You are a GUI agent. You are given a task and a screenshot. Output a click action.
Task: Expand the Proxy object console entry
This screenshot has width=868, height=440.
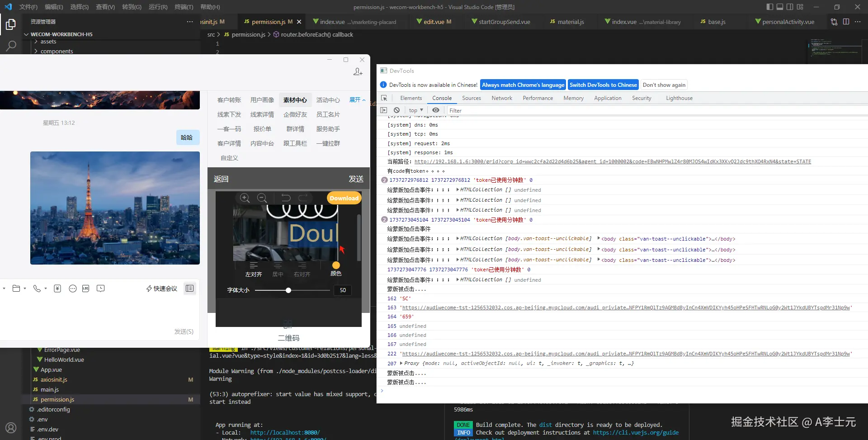coord(401,363)
